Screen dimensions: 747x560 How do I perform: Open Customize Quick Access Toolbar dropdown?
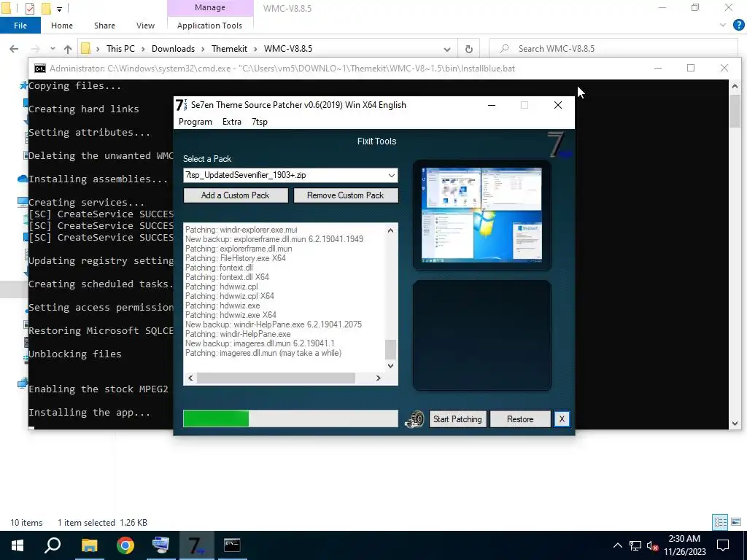(59, 9)
